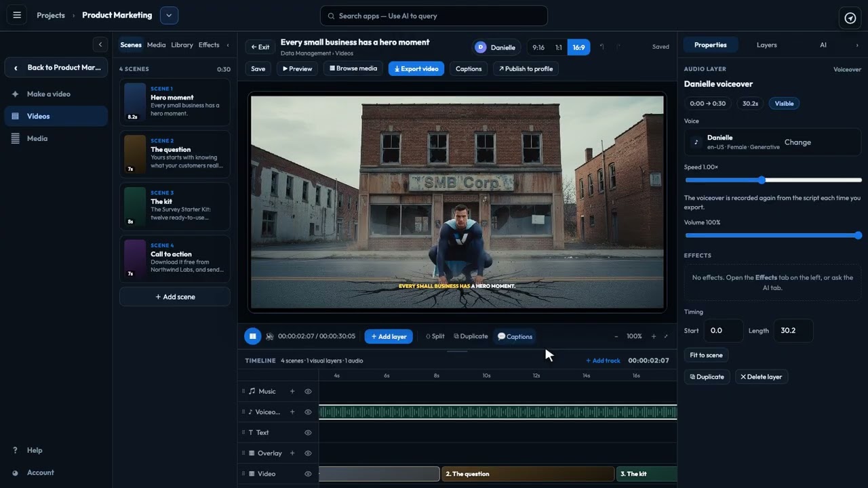
Task: Collapse the left sidebar with the chevron
Action: coord(100,45)
